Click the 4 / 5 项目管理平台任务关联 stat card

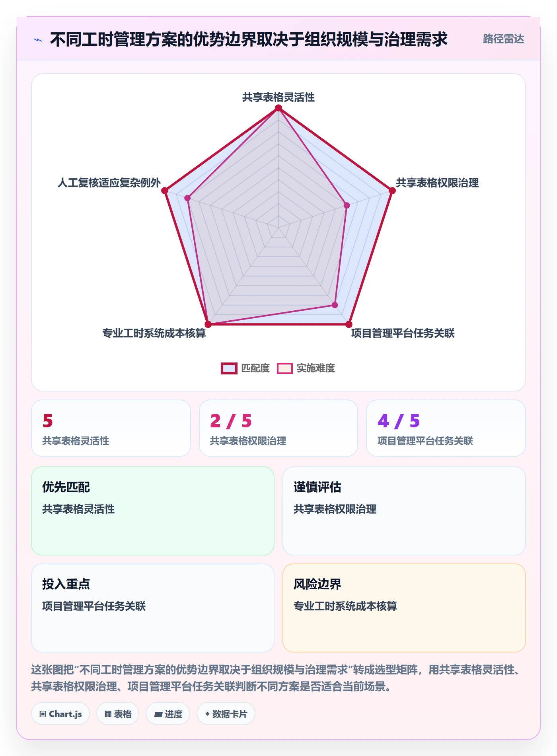(446, 428)
